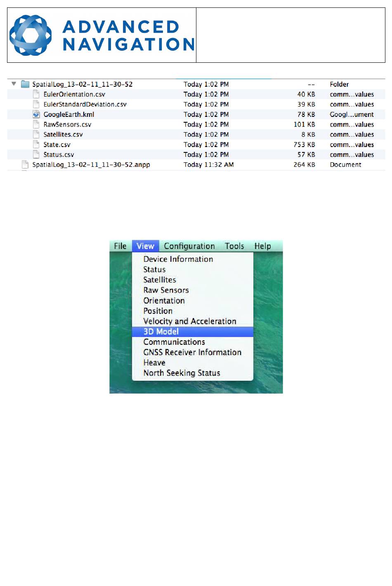392x586 pixels.
Task: Click the EulerStandardDeviation.csv file icon
Action: pyautogui.click(x=36, y=104)
